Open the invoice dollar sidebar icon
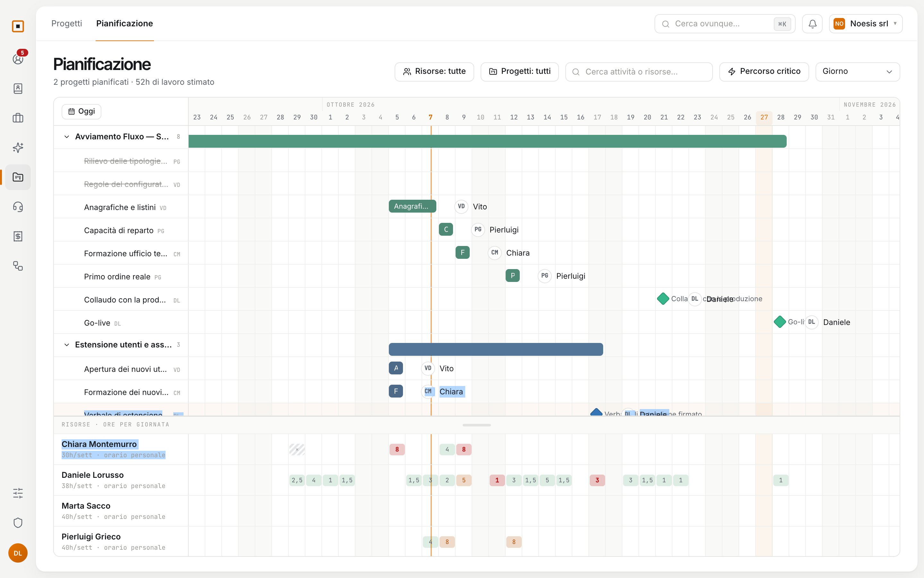This screenshot has height=578, width=924. click(18, 236)
